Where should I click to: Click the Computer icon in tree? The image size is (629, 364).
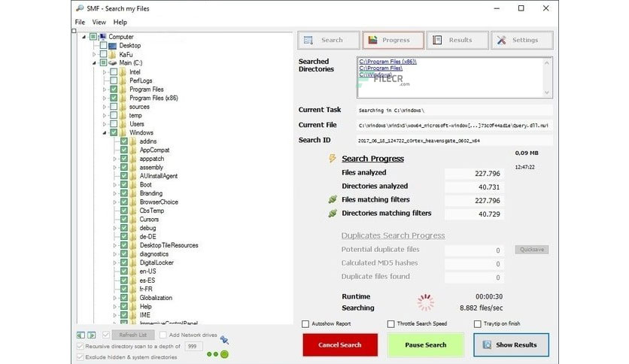pos(102,37)
